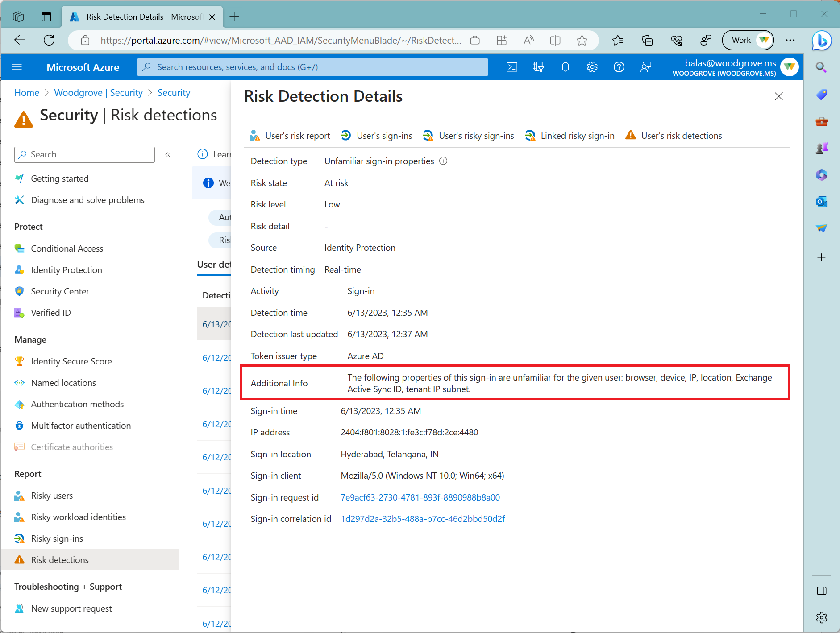This screenshot has width=840, height=633.
Task: Open User's risk detections
Action: tap(674, 136)
